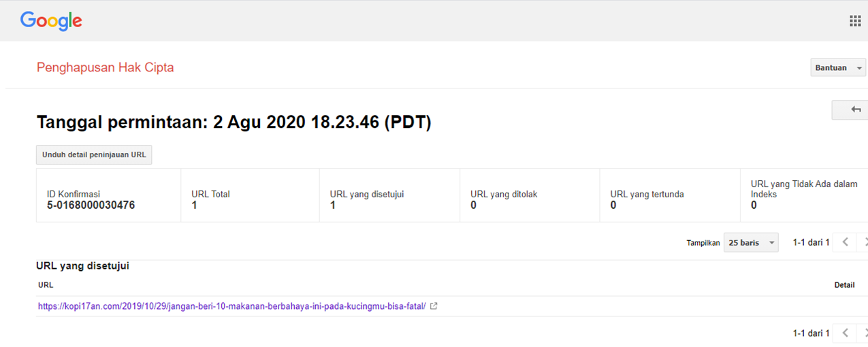
Task: Select confirmation ID 5-0168000030476
Action: (91, 205)
